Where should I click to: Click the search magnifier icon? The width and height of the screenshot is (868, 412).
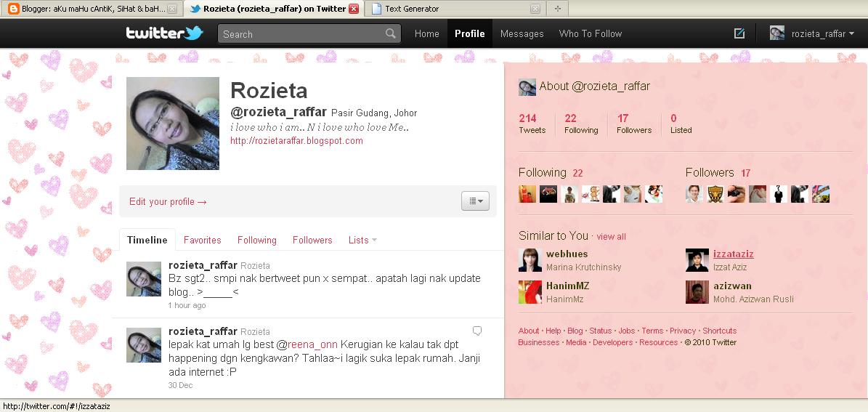(x=391, y=33)
